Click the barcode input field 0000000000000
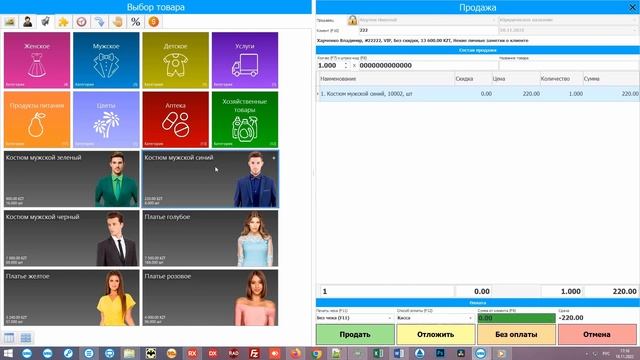 (428, 65)
